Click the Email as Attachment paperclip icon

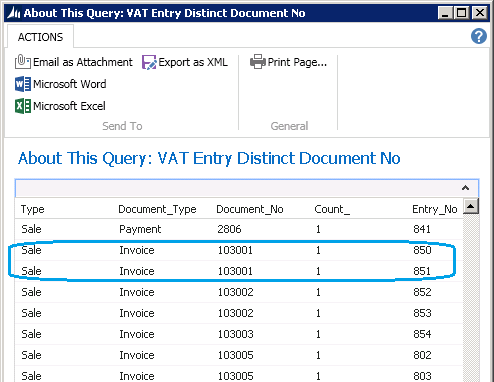pyautogui.click(x=23, y=62)
